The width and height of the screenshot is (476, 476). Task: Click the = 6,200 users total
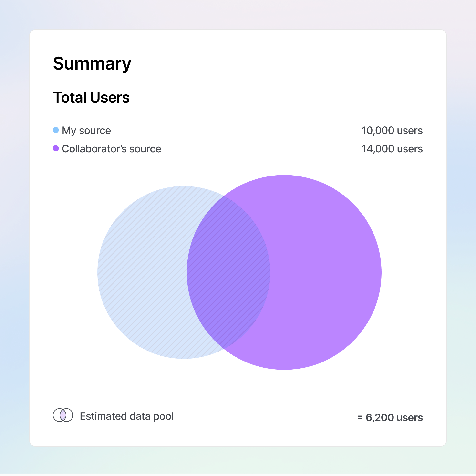[x=390, y=418]
